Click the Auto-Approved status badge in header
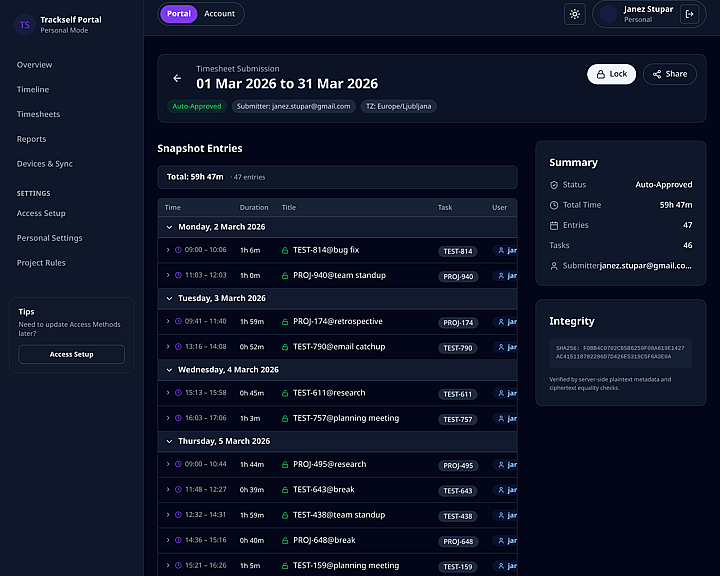This screenshot has width=720, height=576. click(197, 107)
